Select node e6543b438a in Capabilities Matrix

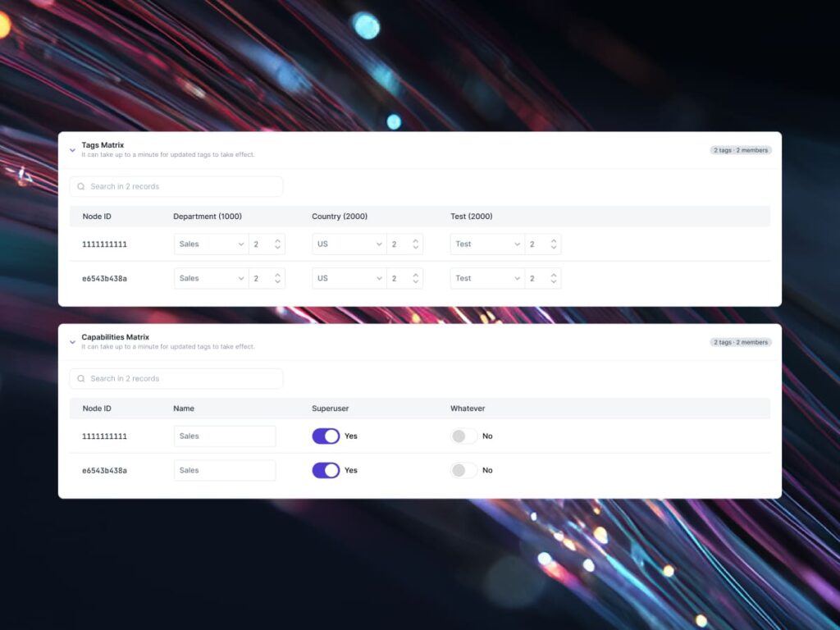[x=104, y=470]
